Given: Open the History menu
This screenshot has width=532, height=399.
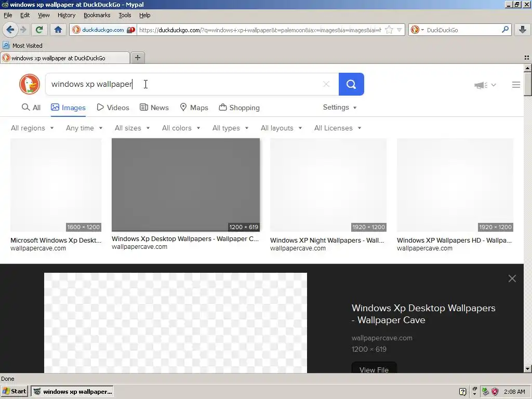Looking at the screenshot, I should [x=66, y=15].
